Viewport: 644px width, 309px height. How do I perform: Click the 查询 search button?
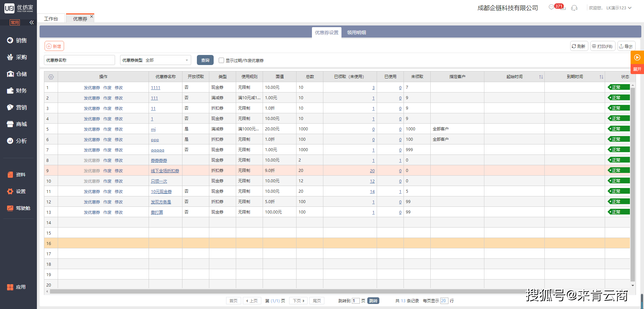point(205,60)
